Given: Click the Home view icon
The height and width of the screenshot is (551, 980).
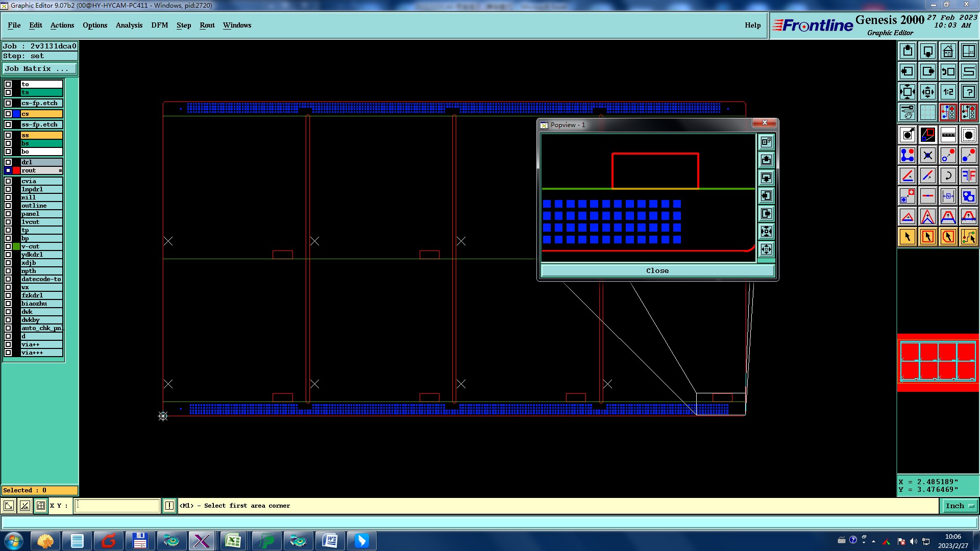Looking at the screenshot, I should [948, 51].
